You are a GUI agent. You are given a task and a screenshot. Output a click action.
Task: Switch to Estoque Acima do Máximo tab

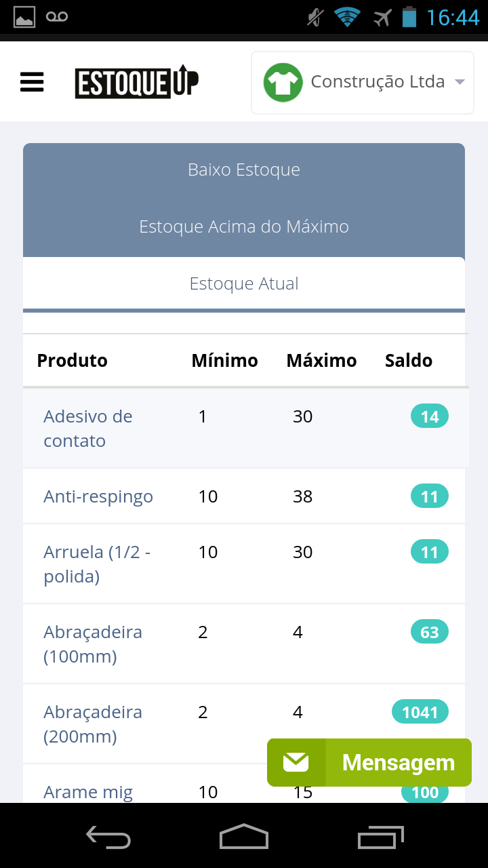[244, 226]
